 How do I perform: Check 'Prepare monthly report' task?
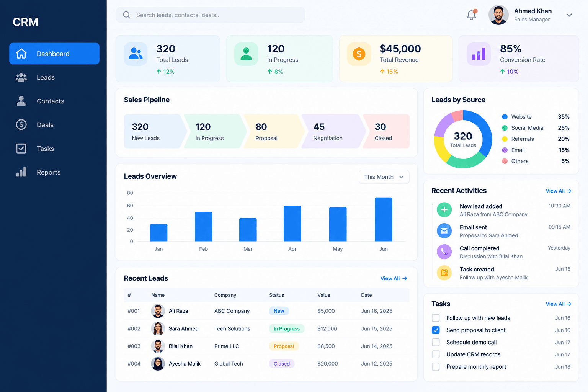click(436, 367)
